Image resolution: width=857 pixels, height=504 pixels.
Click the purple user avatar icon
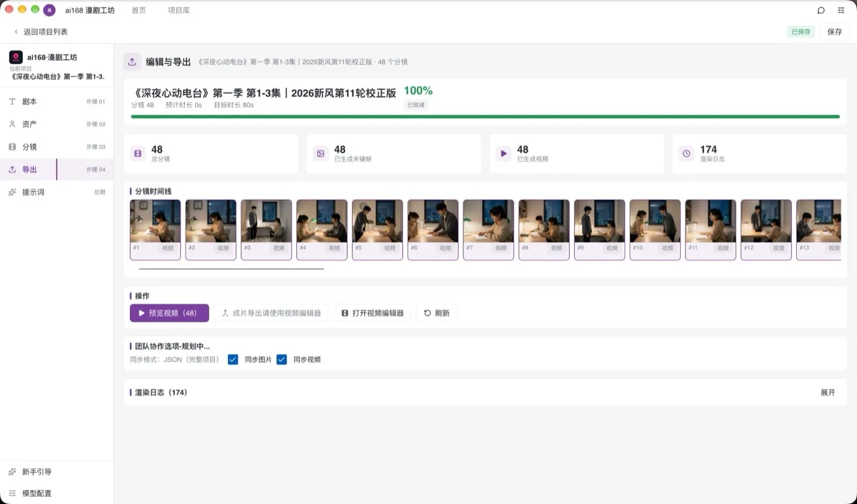49,10
